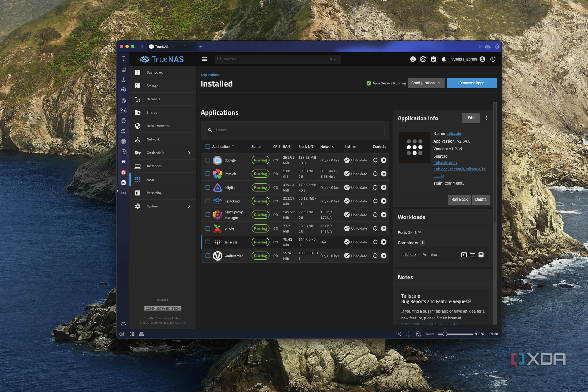Viewport: 588px width, 392px height.
Task: Restart the pihole app
Action: [375, 228]
